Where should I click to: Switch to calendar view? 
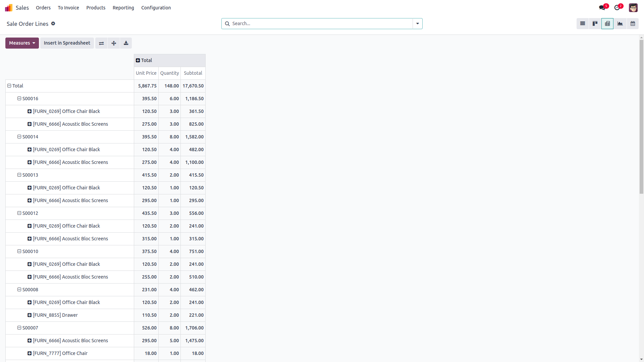633,24
